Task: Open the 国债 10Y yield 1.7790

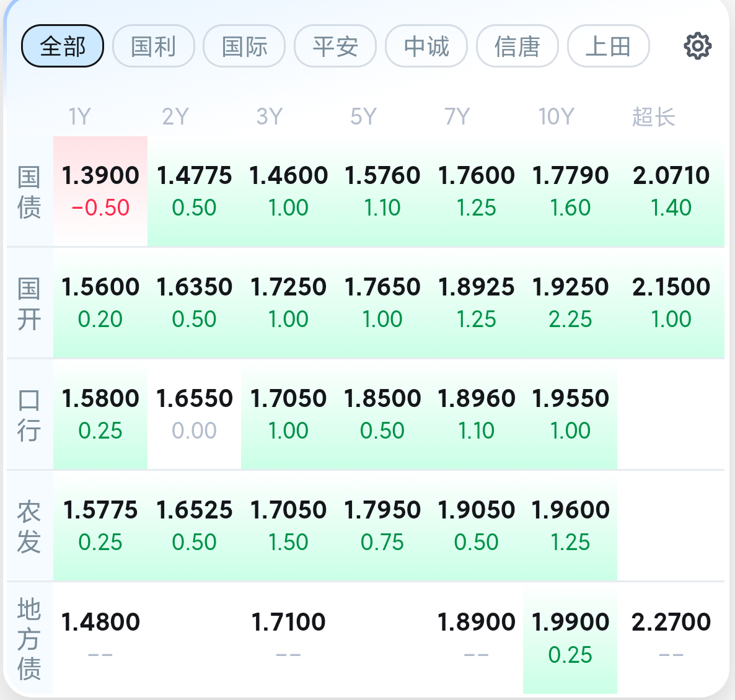Action: coord(570,191)
